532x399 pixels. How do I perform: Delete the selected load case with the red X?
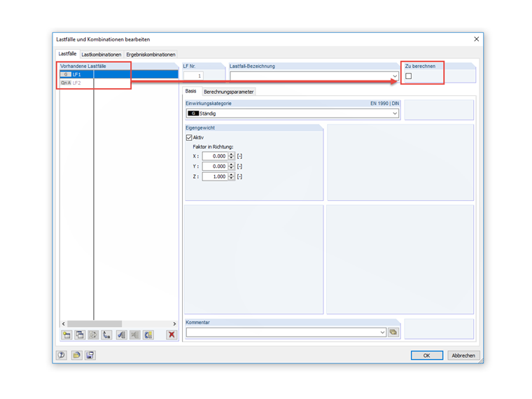pyautogui.click(x=171, y=335)
